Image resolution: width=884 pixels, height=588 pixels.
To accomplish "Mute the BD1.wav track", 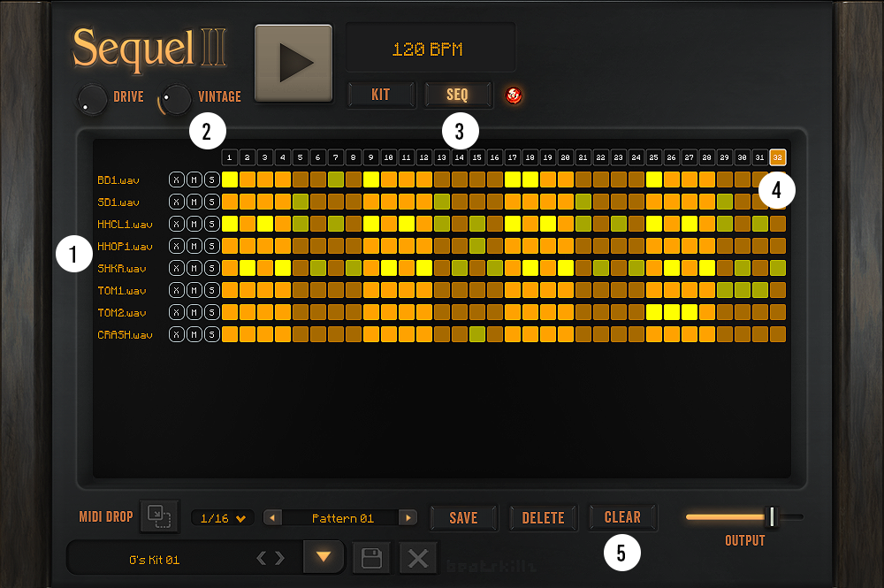I will [x=194, y=179].
